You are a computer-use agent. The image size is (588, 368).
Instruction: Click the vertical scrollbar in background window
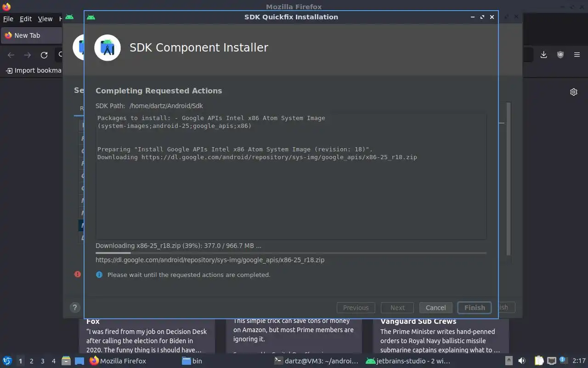(x=509, y=179)
